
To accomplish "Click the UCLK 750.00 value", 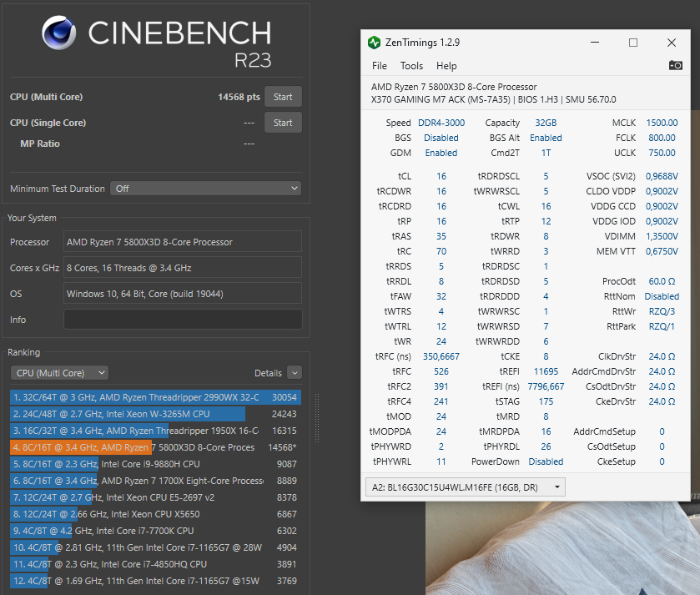I will 662,153.
